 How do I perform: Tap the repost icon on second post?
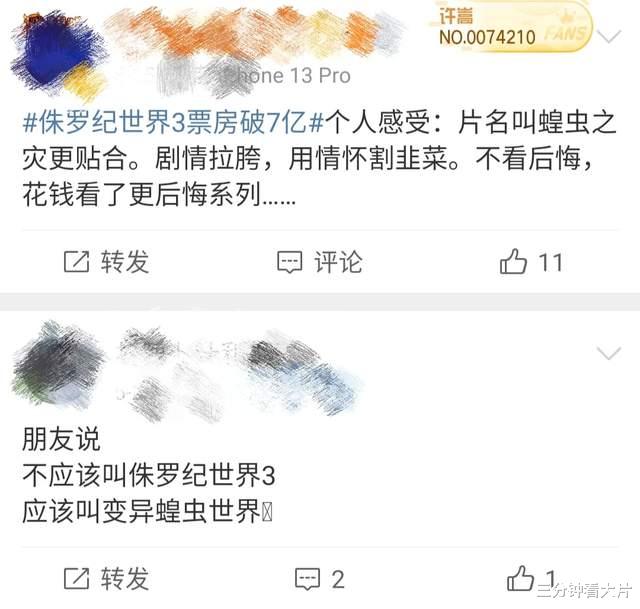76,578
